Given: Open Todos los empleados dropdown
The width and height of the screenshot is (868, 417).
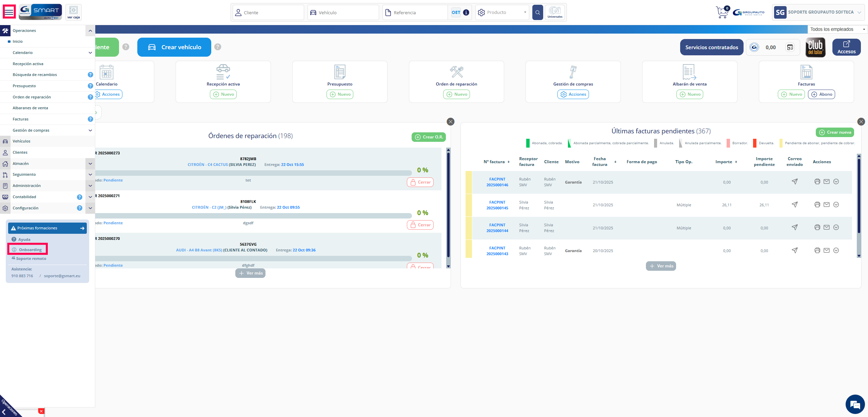Looking at the screenshot, I should (x=837, y=29).
